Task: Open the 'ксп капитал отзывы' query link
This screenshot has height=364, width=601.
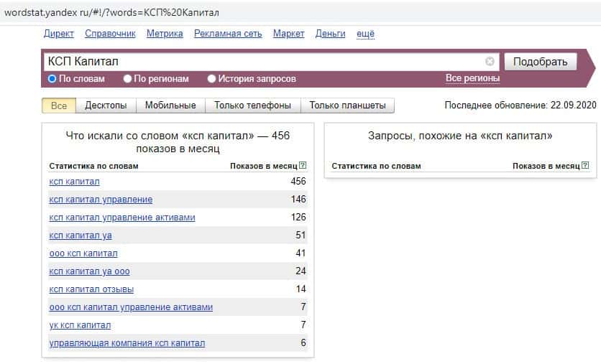Action: [x=91, y=289]
